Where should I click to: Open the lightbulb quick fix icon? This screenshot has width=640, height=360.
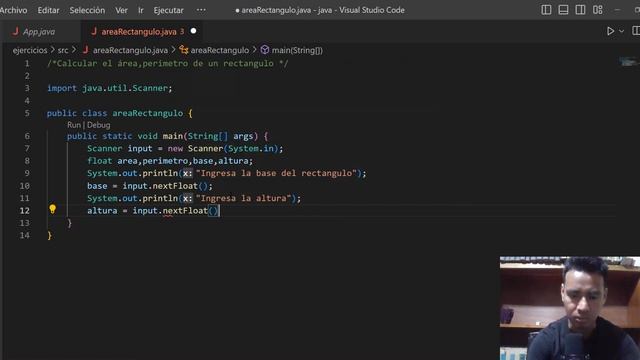(52, 209)
